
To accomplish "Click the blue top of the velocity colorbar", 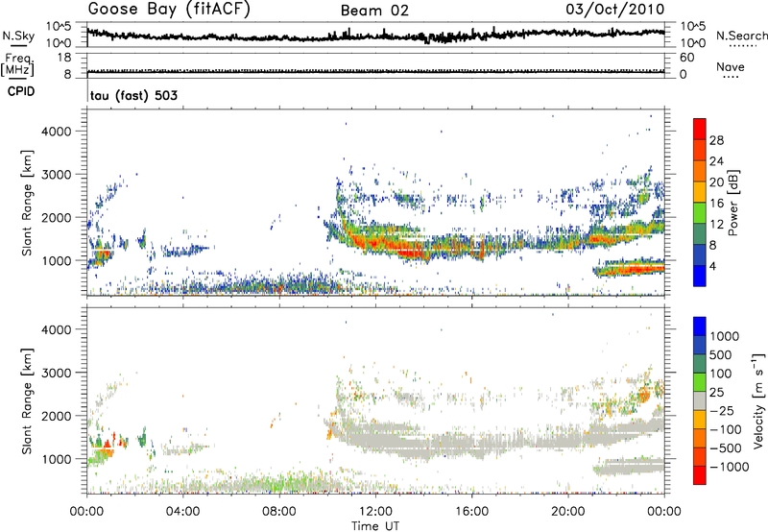I will [700, 326].
